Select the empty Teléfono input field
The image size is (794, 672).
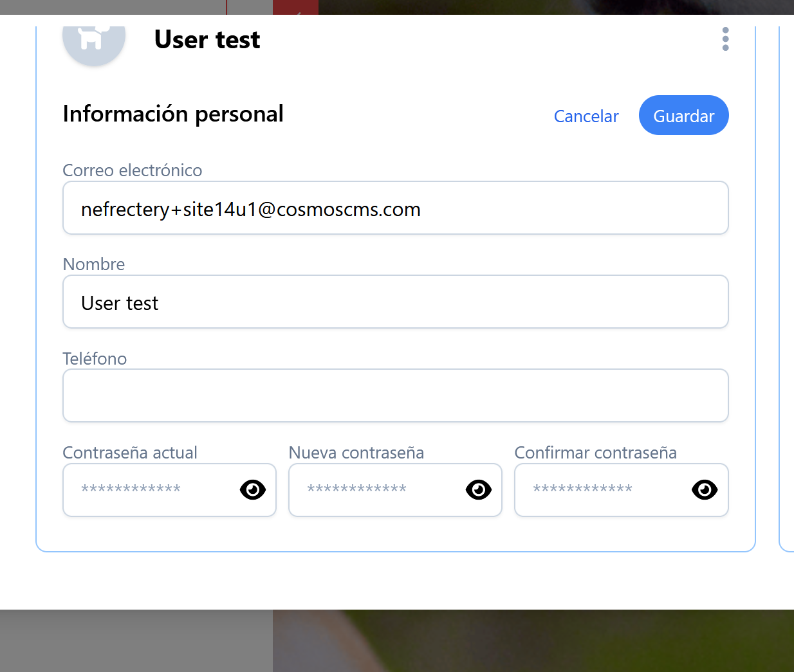click(395, 396)
